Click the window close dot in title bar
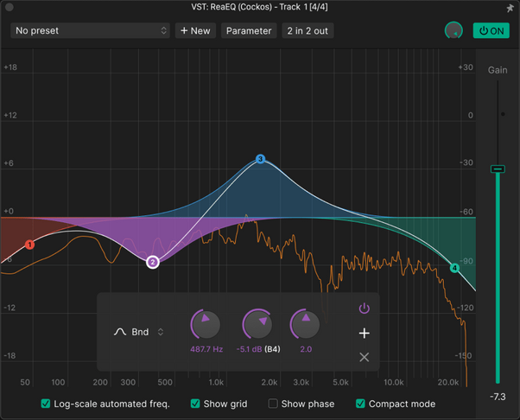This screenshot has height=420, width=520. pyautogui.click(x=10, y=7)
